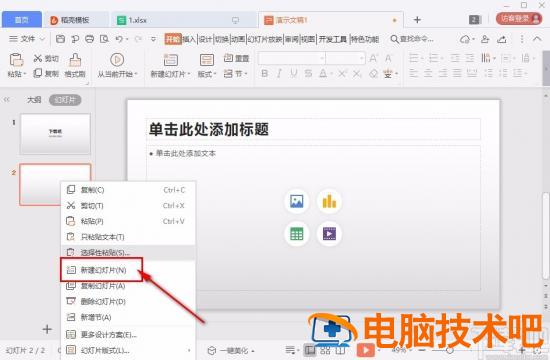This screenshot has height=360, width=550.
Task: Insert a video via the placeholder film icon
Action: tap(329, 234)
